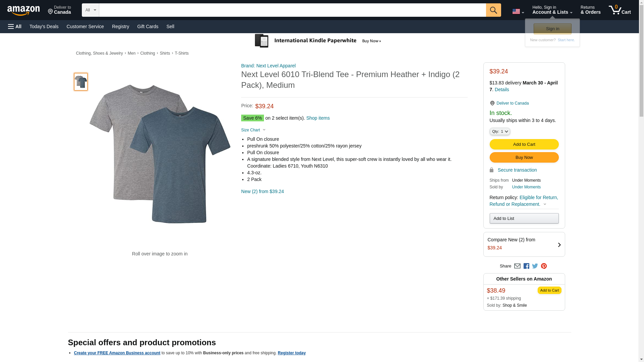The height and width of the screenshot is (362, 644).
Task: Open Gift Cards in navigation bar
Action: pyautogui.click(x=148, y=26)
